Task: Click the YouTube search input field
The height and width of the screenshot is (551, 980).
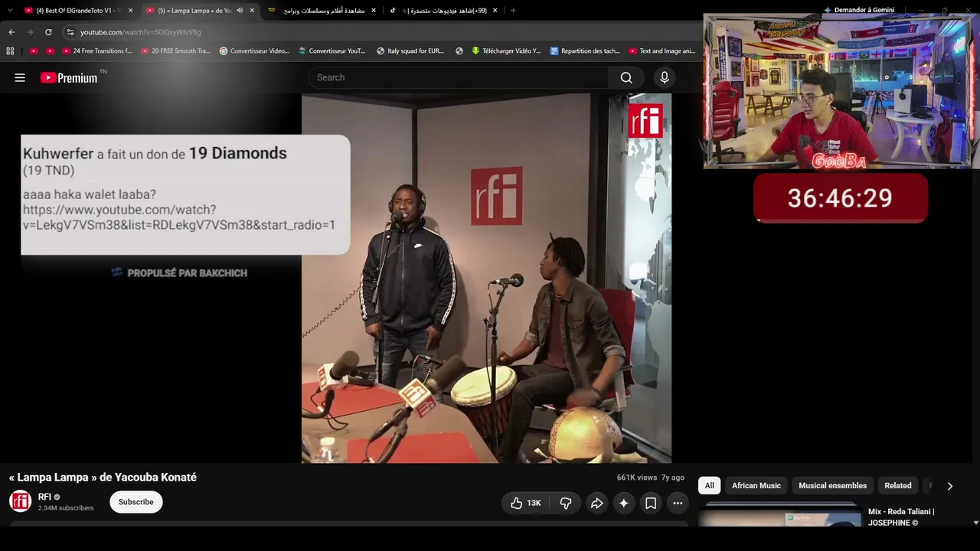Action: pos(459,77)
